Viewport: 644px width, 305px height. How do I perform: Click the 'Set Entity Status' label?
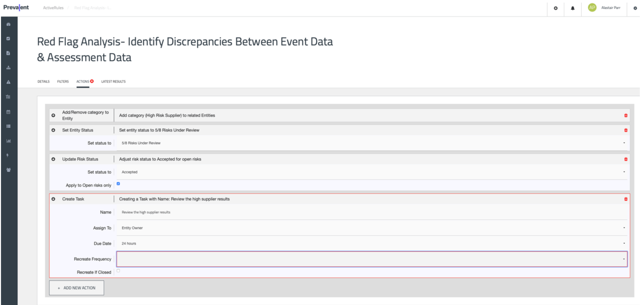point(77,130)
